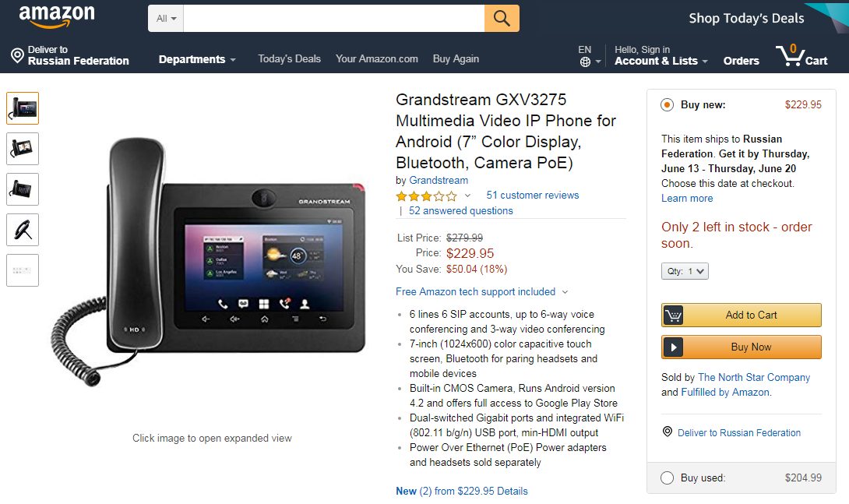Click in the search text field
The width and height of the screenshot is (849, 504).
coord(334,19)
